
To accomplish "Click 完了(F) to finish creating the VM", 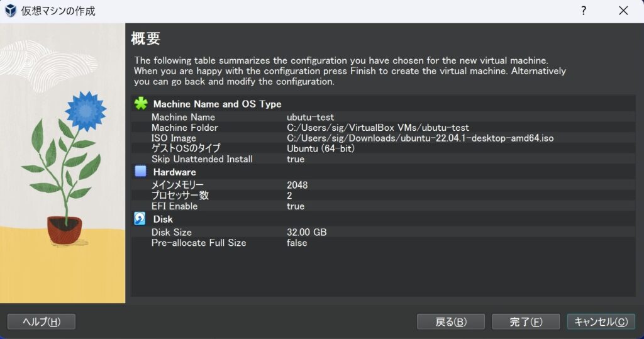I will [x=526, y=322].
